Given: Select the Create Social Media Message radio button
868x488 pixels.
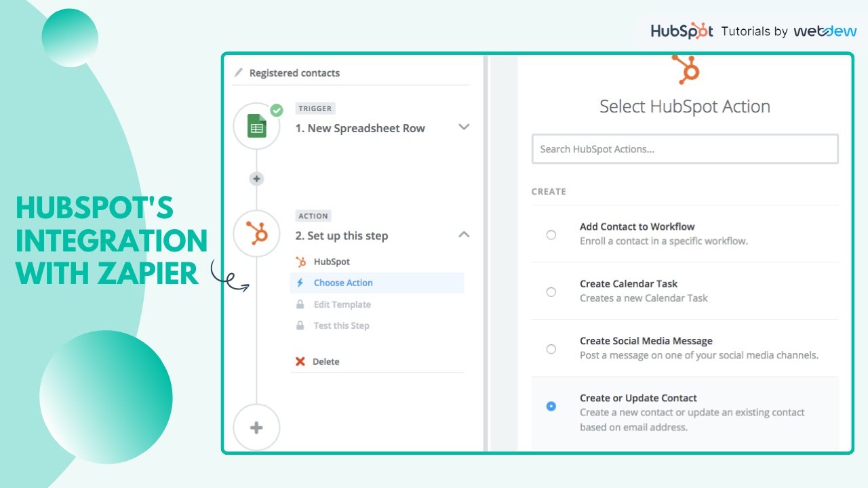Looking at the screenshot, I should coord(551,348).
